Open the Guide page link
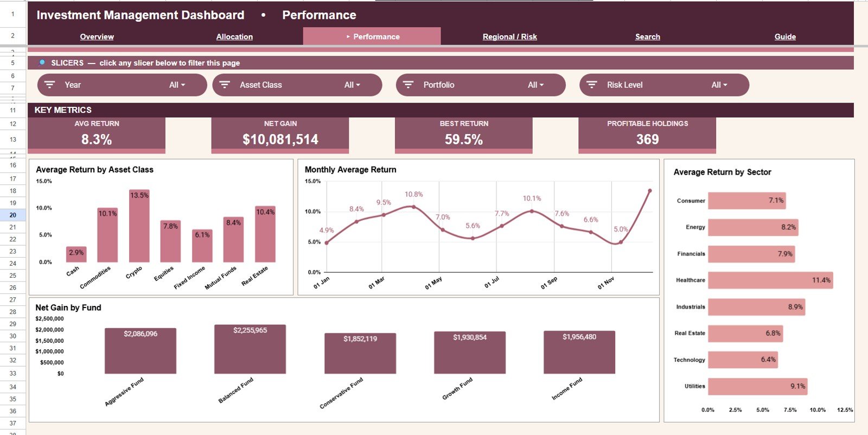Screen dimensions: 868x435 (x=785, y=36)
